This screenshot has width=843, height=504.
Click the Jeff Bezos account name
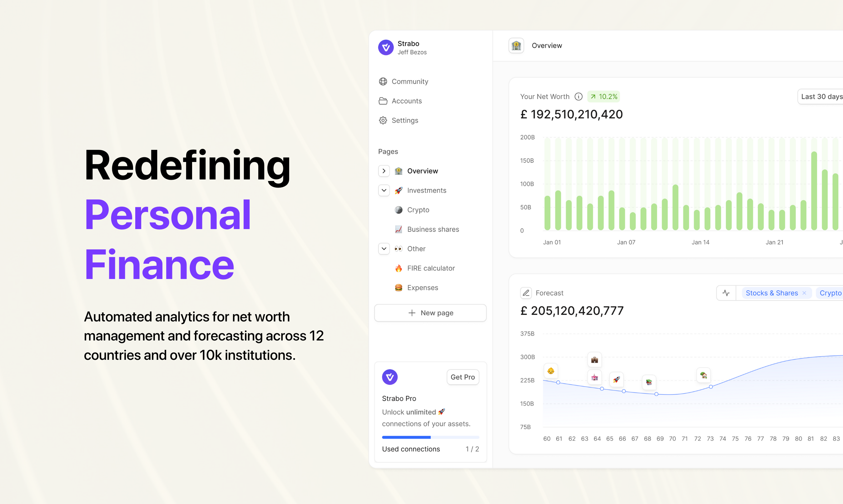click(412, 52)
